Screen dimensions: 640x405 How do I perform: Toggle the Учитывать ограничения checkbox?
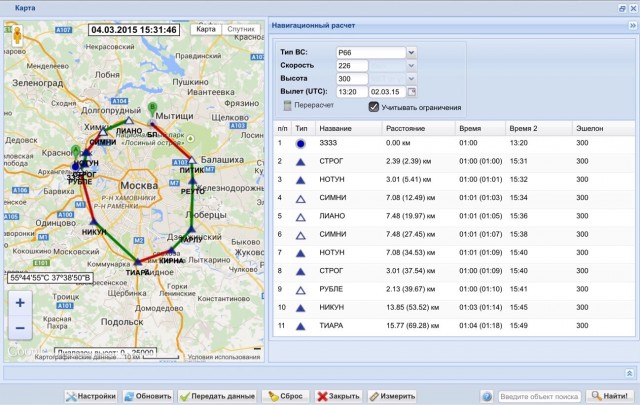373,107
